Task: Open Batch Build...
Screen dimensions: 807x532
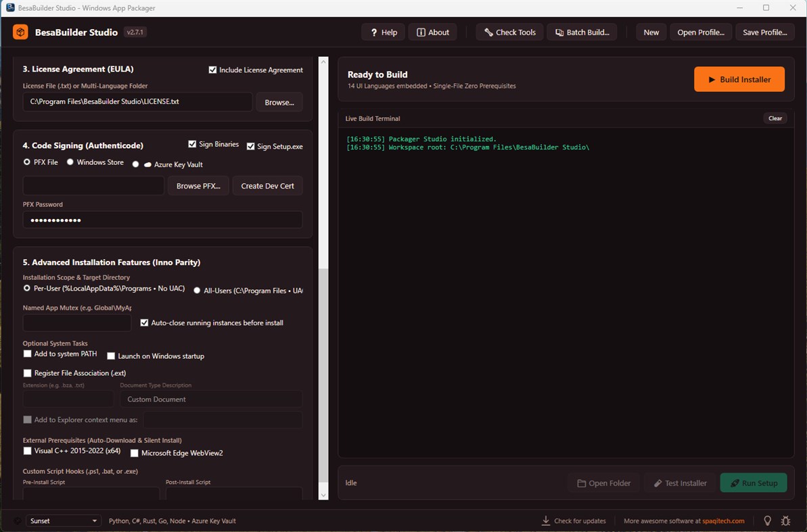Action: point(582,32)
